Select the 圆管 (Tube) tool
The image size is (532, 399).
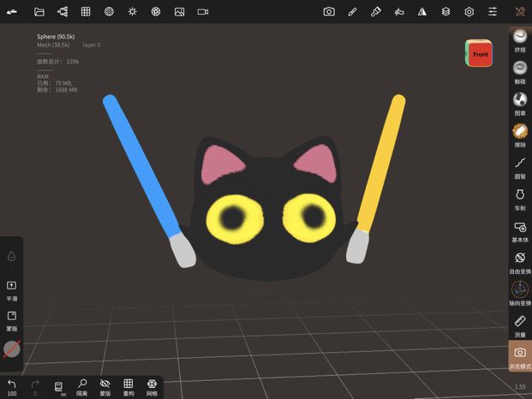click(x=520, y=168)
